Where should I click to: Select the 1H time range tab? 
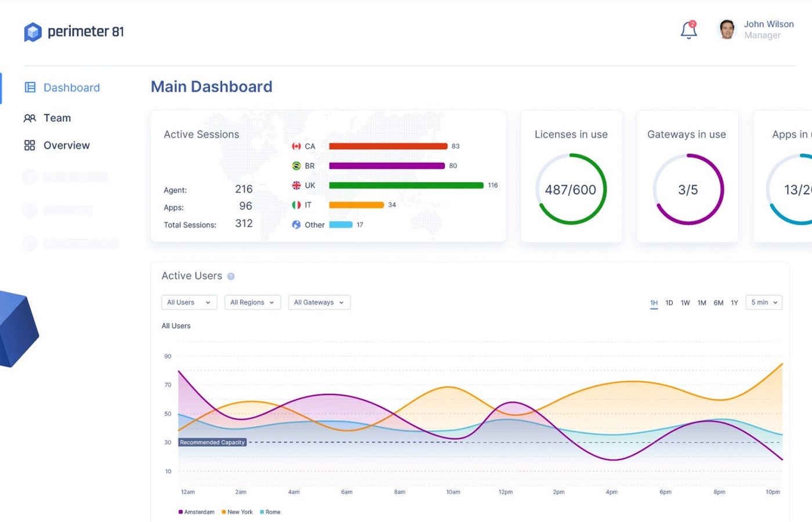[x=654, y=303]
